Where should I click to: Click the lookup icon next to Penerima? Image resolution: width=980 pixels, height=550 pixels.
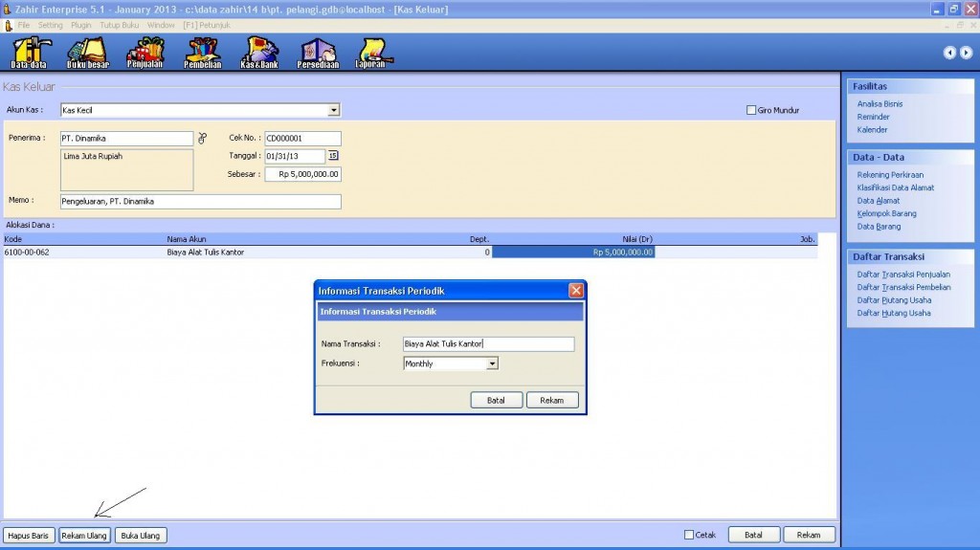[202, 138]
